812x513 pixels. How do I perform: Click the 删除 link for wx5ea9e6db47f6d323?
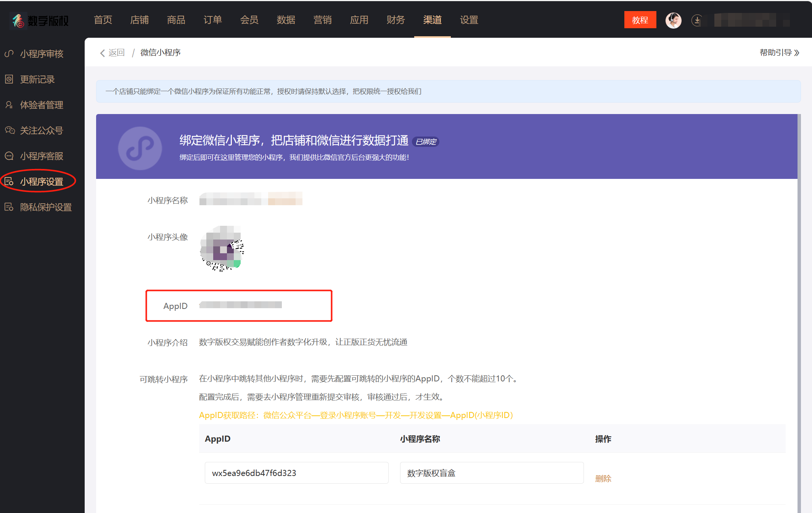point(603,478)
